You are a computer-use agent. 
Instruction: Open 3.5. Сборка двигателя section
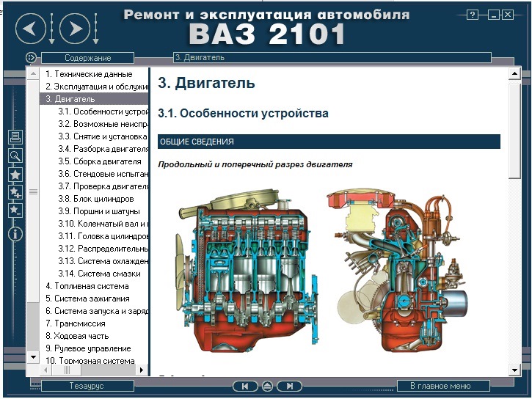click(x=99, y=161)
